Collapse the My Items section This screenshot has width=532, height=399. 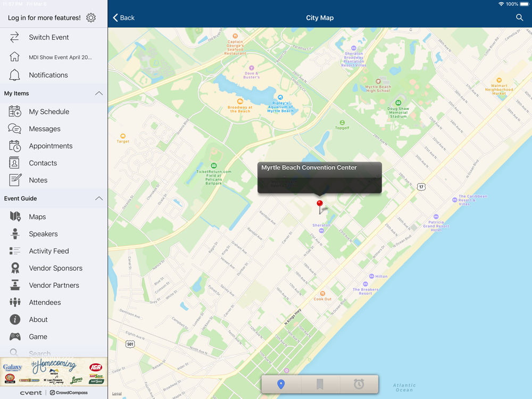pos(99,93)
